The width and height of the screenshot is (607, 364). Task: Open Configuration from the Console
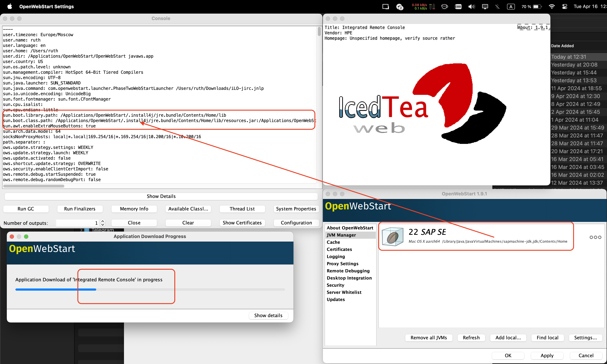(296, 223)
